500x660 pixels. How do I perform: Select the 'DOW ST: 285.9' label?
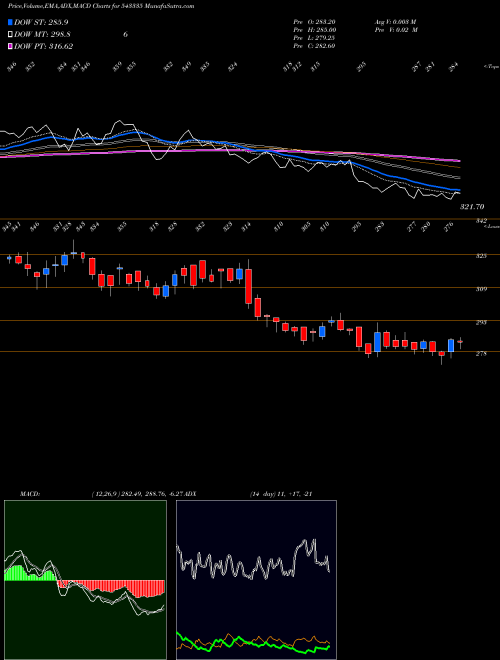[41, 22]
